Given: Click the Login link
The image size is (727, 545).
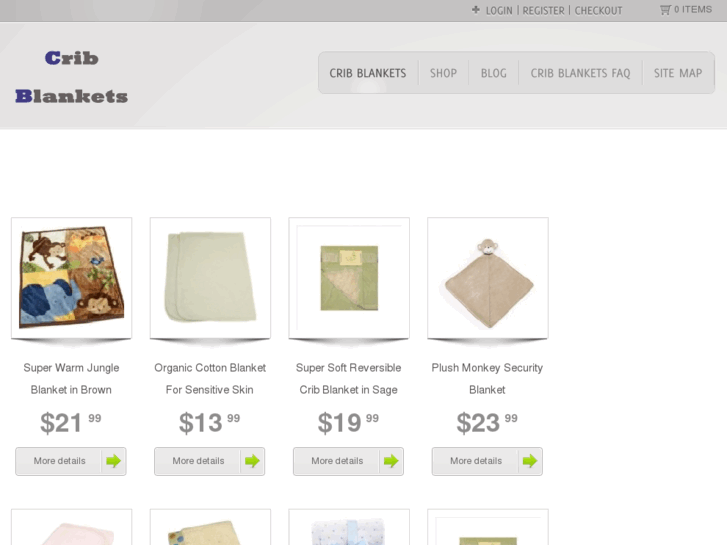Looking at the screenshot, I should [x=499, y=11].
